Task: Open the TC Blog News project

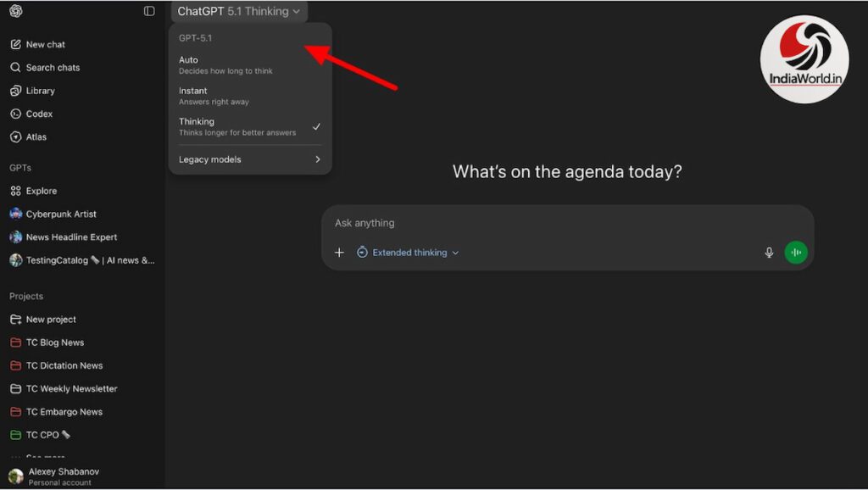Action: [54, 342]
